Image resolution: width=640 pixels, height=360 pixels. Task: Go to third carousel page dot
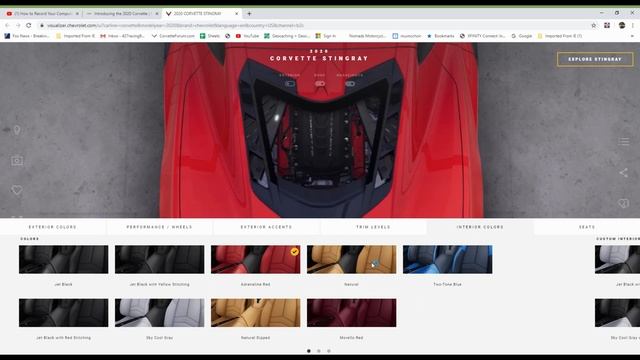coord(329,351)
